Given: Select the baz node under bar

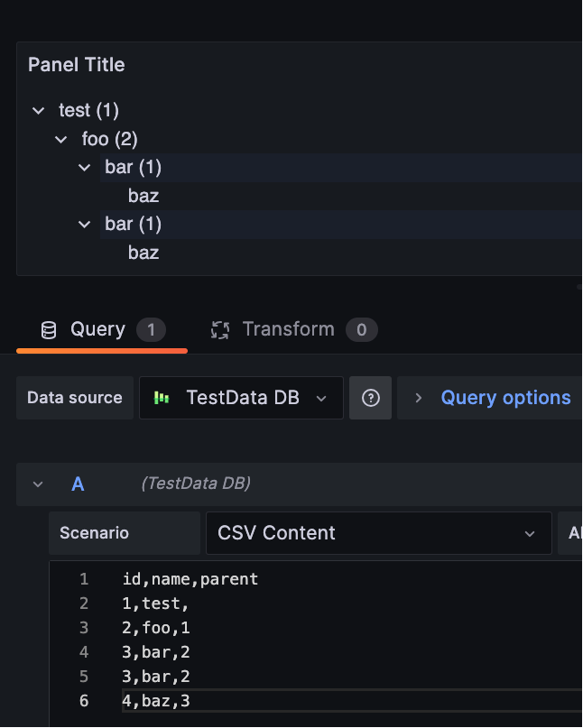Looking at the screenshot, I should click(143, 195).
